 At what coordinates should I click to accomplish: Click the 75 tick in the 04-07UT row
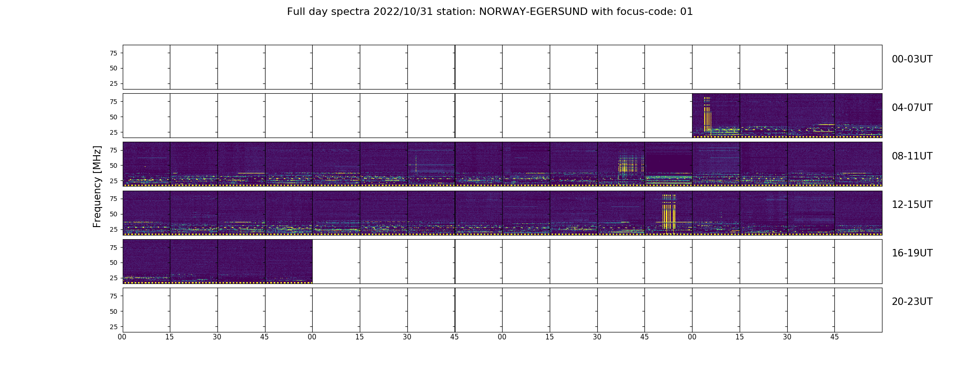click(113, 102)
